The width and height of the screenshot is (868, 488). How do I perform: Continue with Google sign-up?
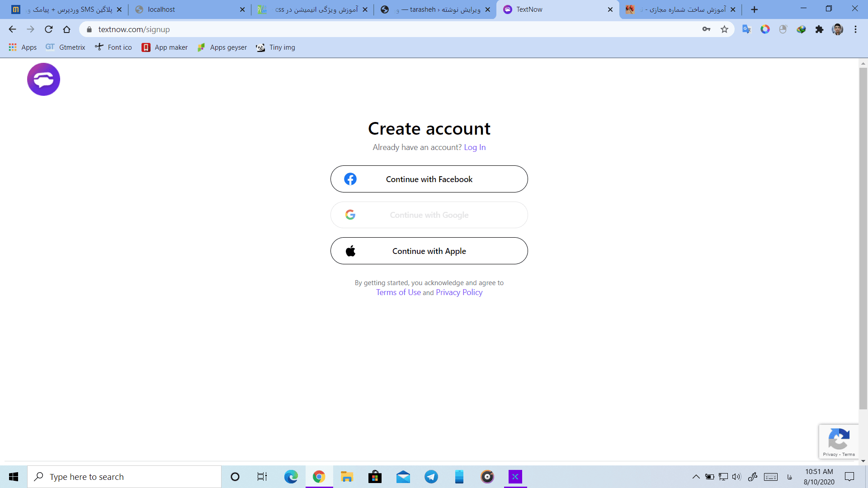tap(429, 215)
